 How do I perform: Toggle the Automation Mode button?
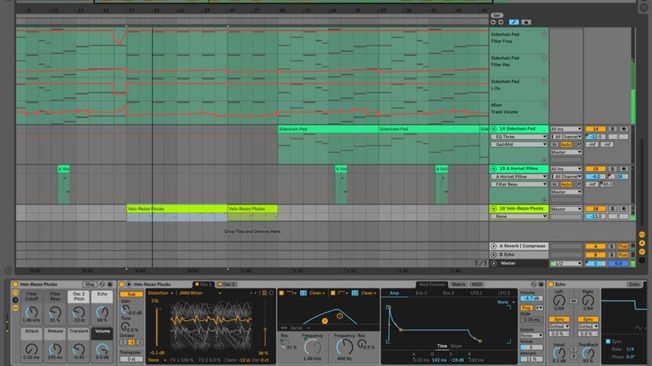pos(514,22)
